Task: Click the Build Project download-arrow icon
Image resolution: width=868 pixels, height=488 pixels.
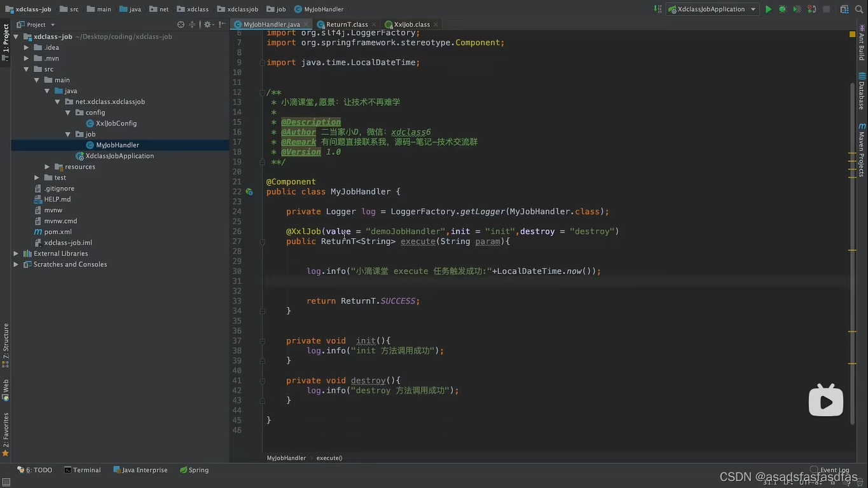Action: pyautogui.click(x=658, y=10)
